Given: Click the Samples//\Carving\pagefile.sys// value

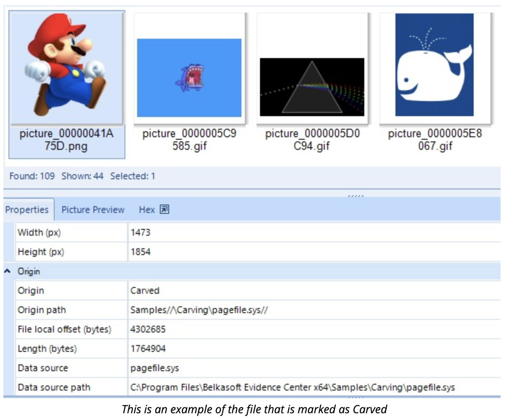Looking at the screenshot, I should click(199, 310).
